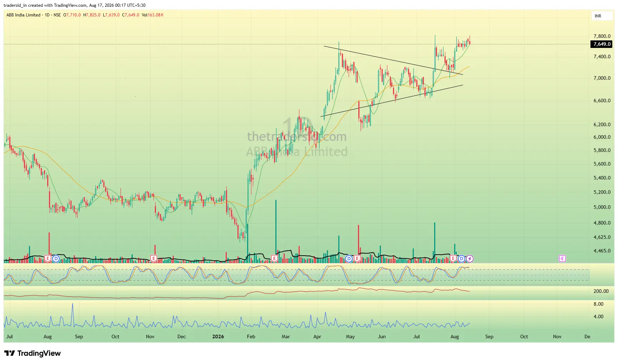This screenshot has height=364, width=618.
Task: Click the Apr label on the time axis
Action: (x=317, y=336)
